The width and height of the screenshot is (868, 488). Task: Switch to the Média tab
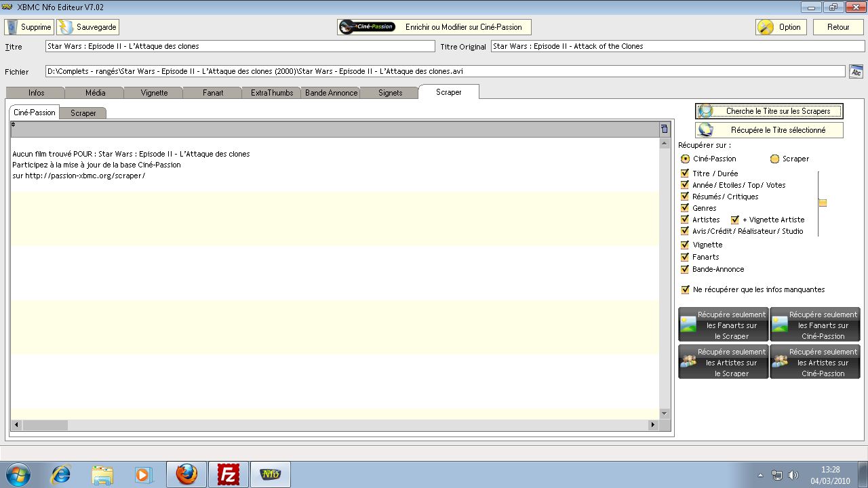[95, 93]
